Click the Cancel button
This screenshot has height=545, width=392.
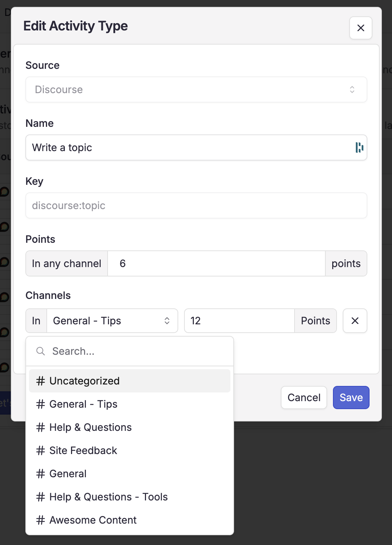[x=304, y=398]
